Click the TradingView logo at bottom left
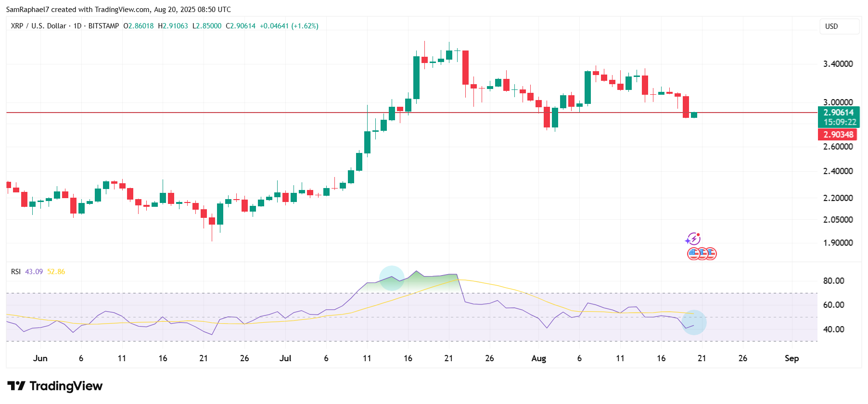868x404 pixels. point(55,386)
